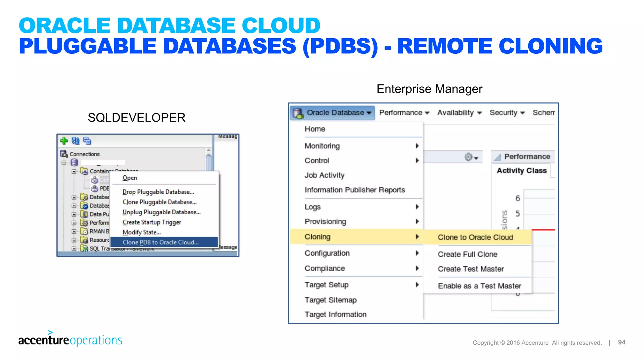Click the Connections label in the tree
The image size is (644, 362).
pos(85,154)
